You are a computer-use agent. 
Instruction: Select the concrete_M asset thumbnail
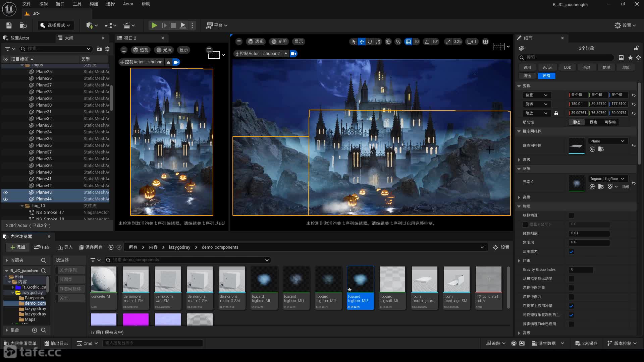(104, 280)
